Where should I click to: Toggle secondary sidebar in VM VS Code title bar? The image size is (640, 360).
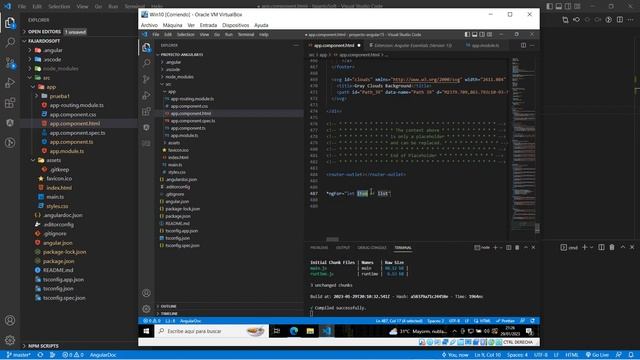[482, 35]
